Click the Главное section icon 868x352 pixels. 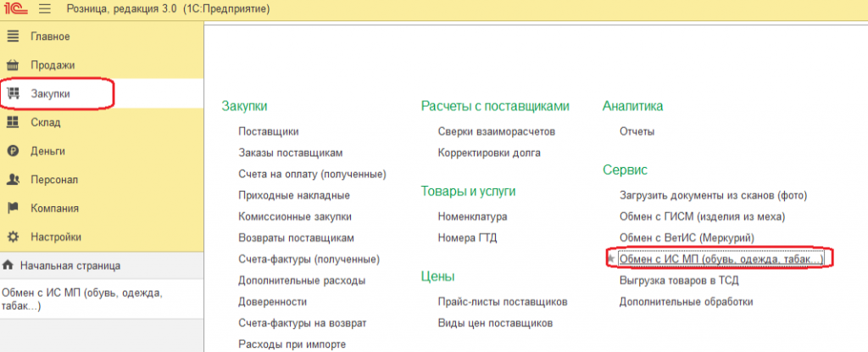click(x=13, y=36)
